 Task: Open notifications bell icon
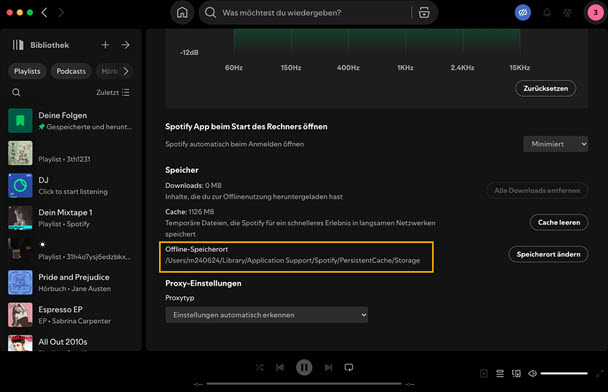(547, 13)
